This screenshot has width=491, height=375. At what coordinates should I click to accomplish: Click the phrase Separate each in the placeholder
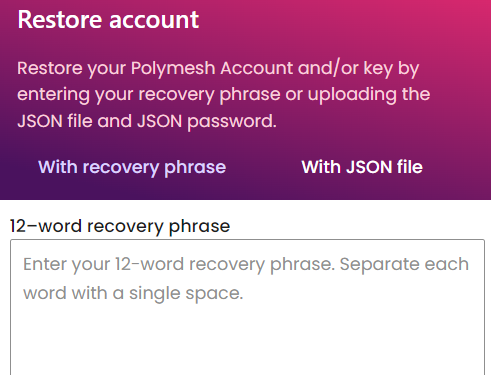click(404, 265)
